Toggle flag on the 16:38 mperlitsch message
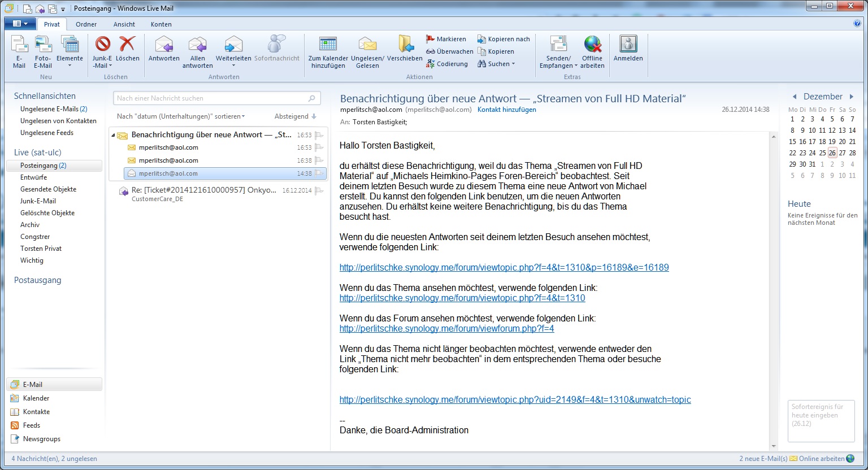Viewport: 868px width, 470px height. point(319,160)
